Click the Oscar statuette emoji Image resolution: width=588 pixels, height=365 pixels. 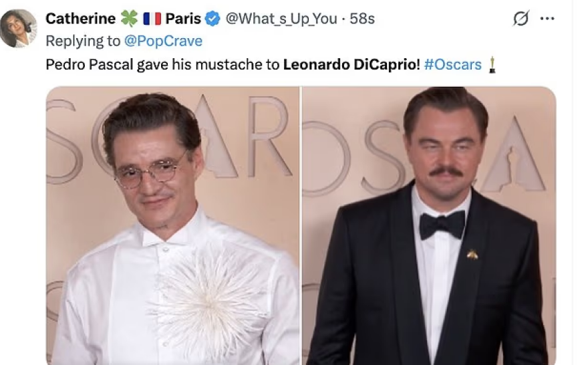(492, 65)
